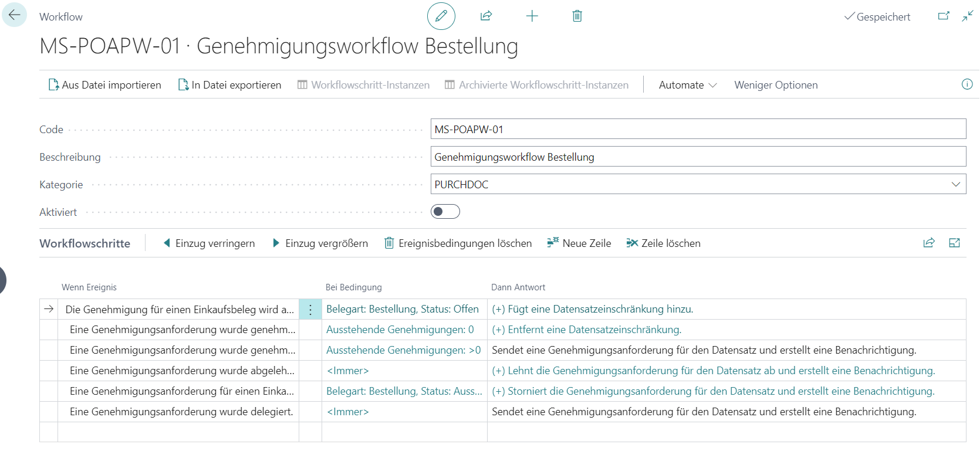Viewport: 980px width, 451px height.
Task: Expand the Automate menu
Action: [688, 85]
